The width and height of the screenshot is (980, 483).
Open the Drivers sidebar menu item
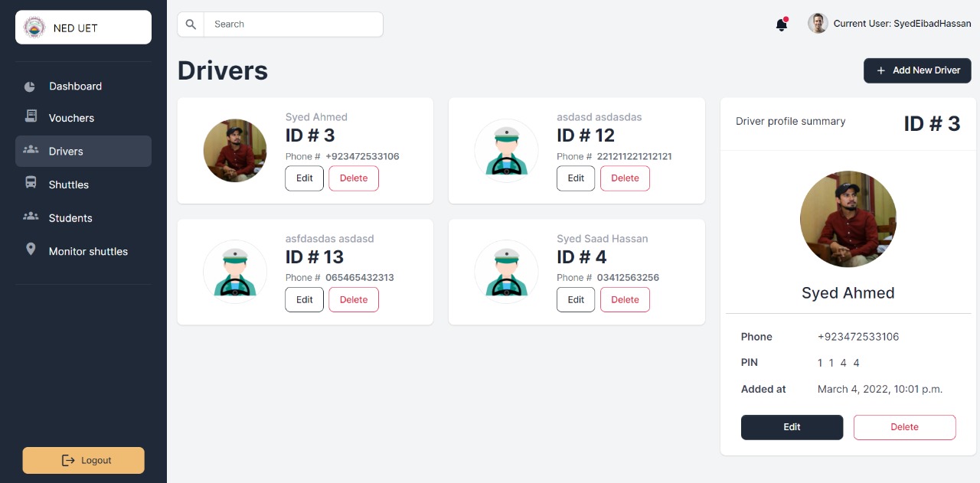click(x=83, y=151)
